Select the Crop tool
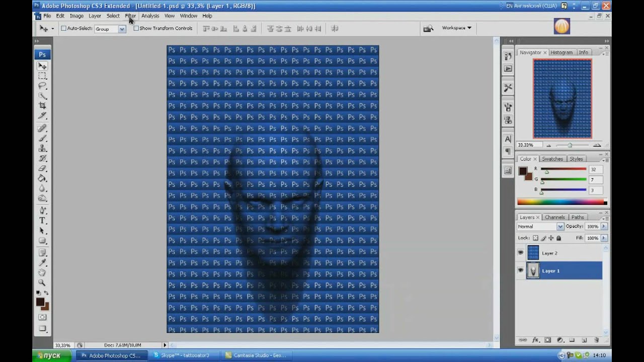Viewport: 644px width, 362px height. coord(42,106)
